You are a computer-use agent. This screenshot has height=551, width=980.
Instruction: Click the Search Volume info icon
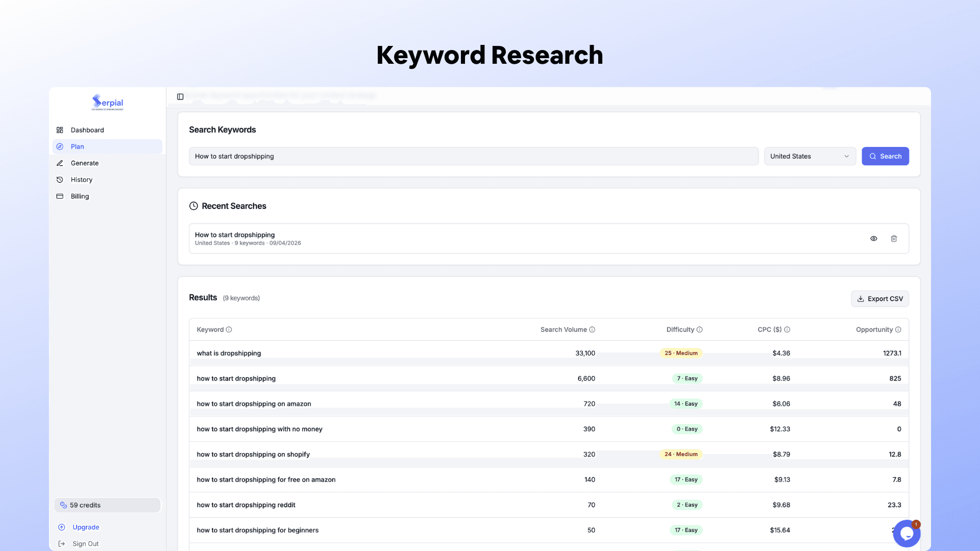tap(592, 330)
